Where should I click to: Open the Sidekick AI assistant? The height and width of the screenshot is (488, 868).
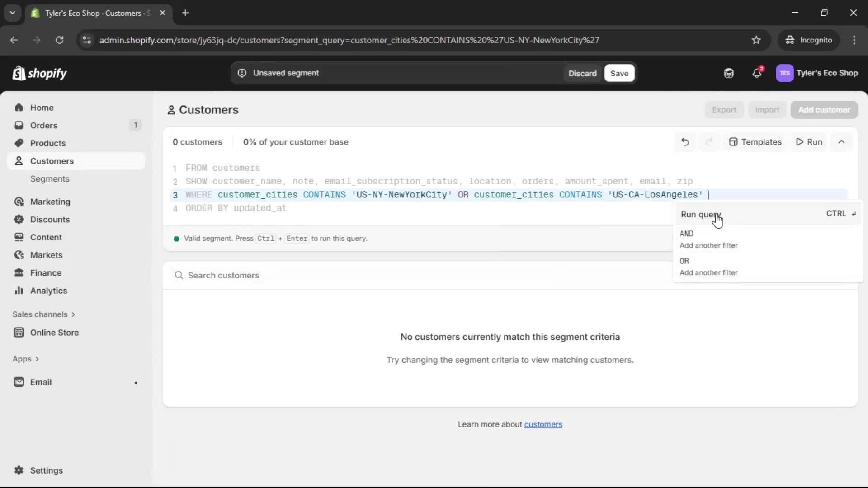729,73
